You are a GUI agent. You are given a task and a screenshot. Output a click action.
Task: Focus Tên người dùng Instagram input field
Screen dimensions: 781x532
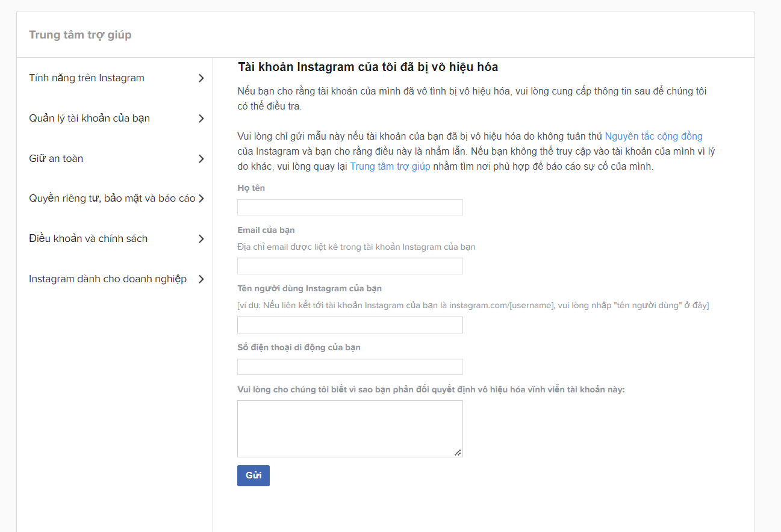350,325
